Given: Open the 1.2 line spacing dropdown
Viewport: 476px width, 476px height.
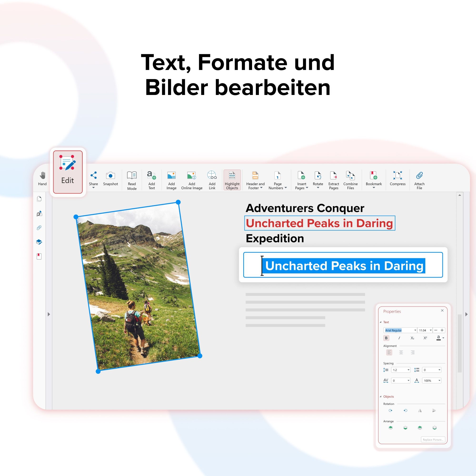Looking at the screenshot, I should point(408,370).
